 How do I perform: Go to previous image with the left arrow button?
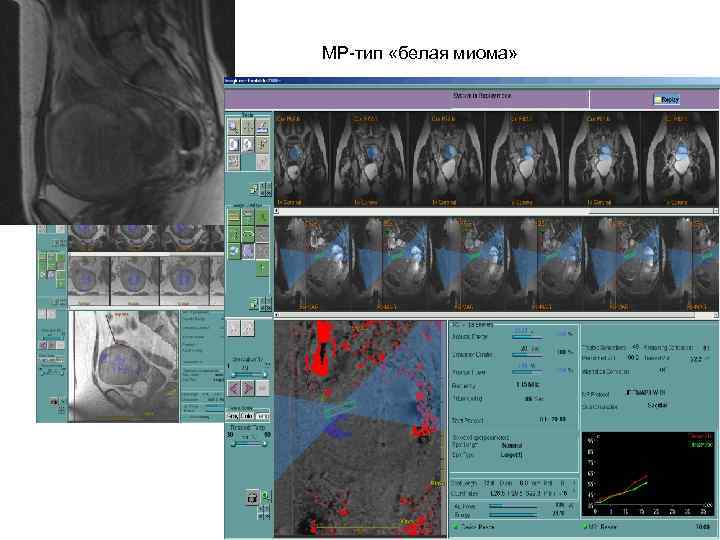(234, 388)
